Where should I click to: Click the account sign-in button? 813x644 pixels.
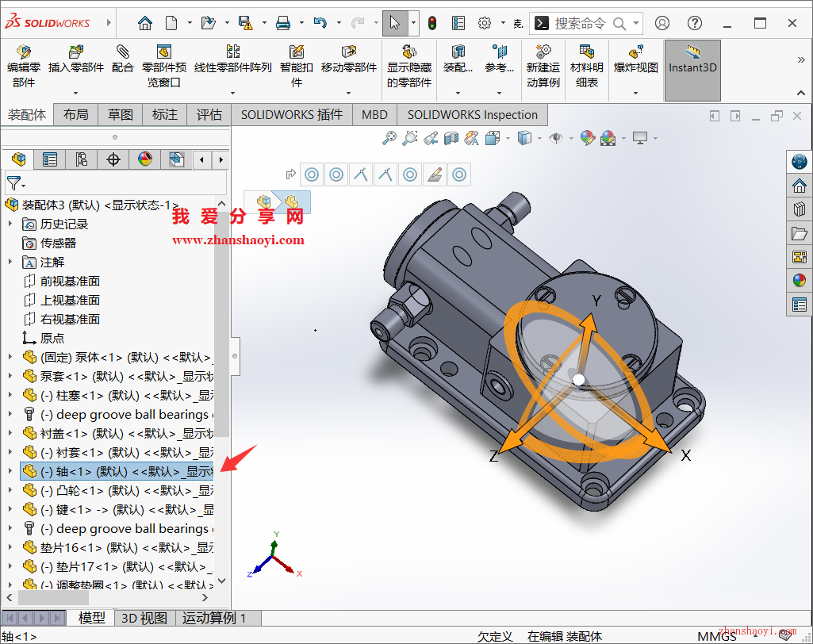coord(662,23)
